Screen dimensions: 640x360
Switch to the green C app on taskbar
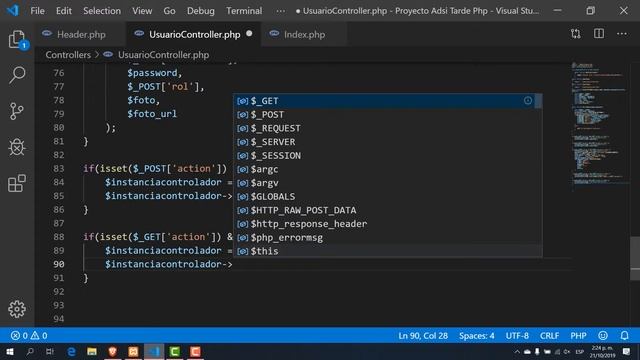[175, 351]
